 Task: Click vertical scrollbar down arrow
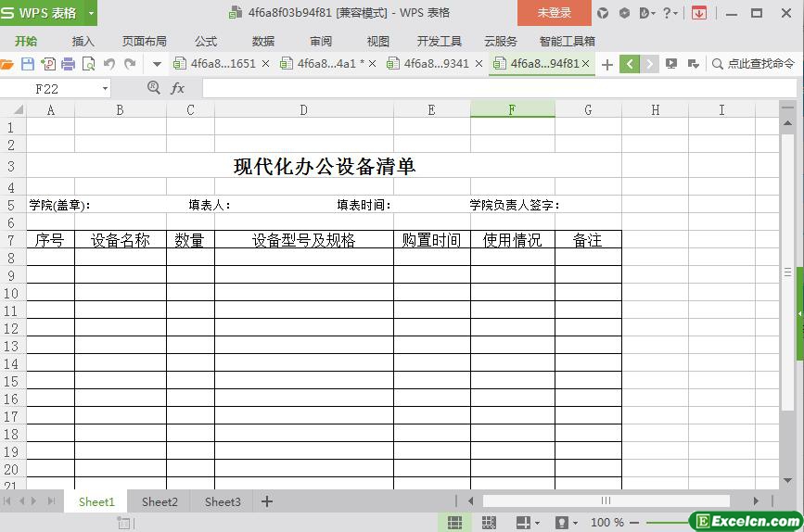787,481
